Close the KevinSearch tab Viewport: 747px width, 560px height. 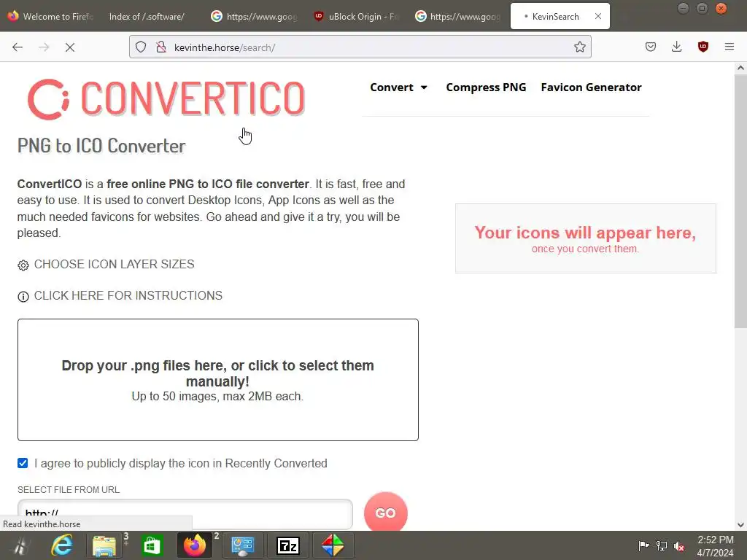[598, 16]
